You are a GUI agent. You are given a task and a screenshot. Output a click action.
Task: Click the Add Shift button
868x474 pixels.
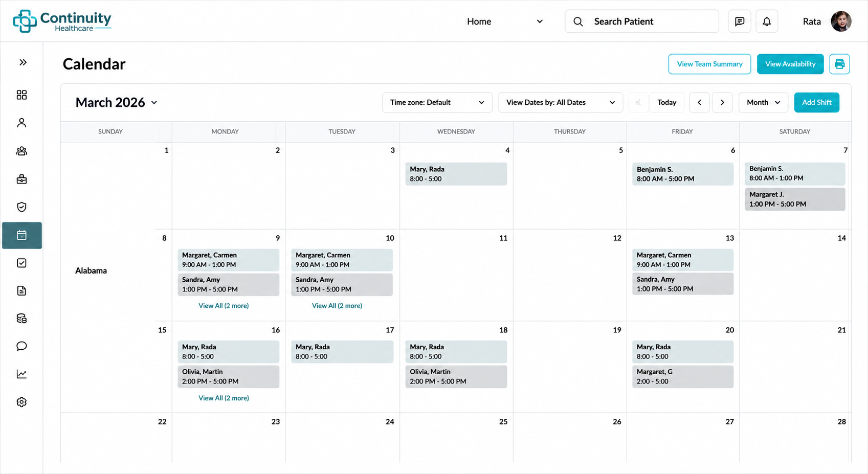pyautogui.click(x=817, y=102)
